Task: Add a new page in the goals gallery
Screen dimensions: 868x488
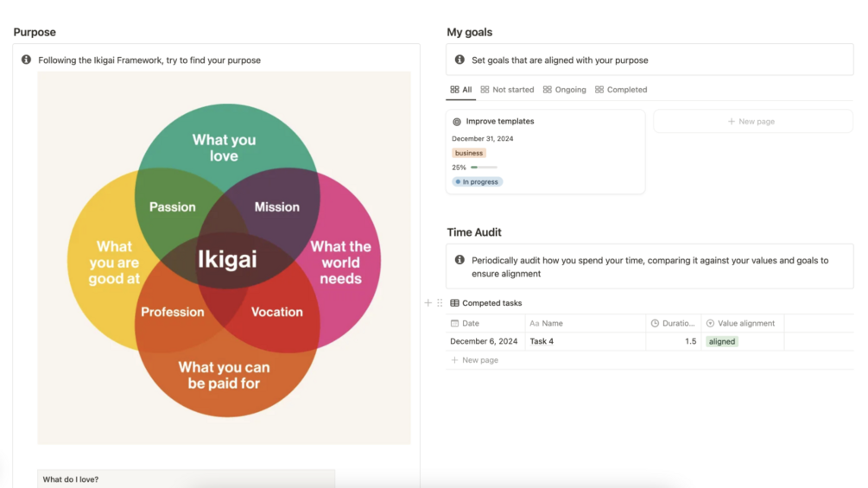Action: [x=752, y=122]
